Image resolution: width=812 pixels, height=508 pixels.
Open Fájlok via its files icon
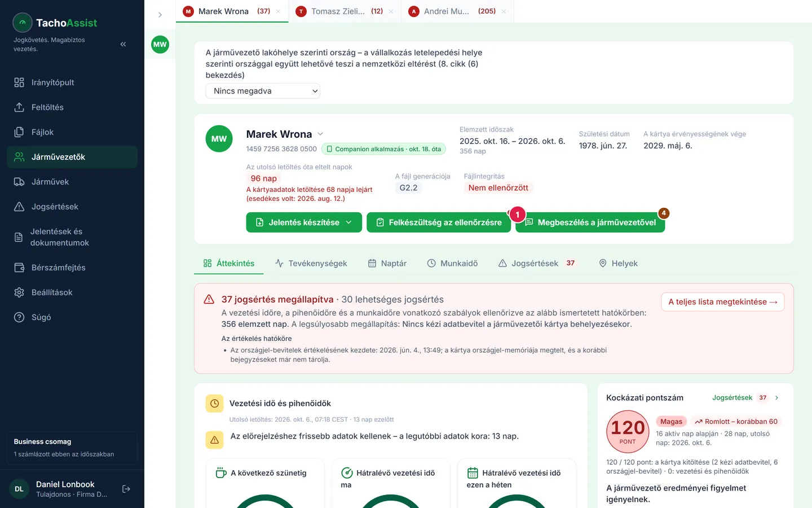[19, 132]
